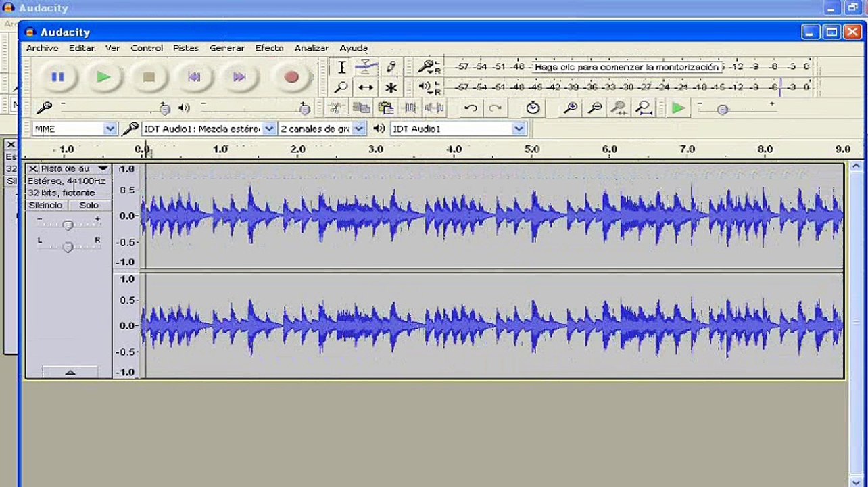Undo the last action
The width and height of the screenshot is (868, 487).
coord(471,108)
